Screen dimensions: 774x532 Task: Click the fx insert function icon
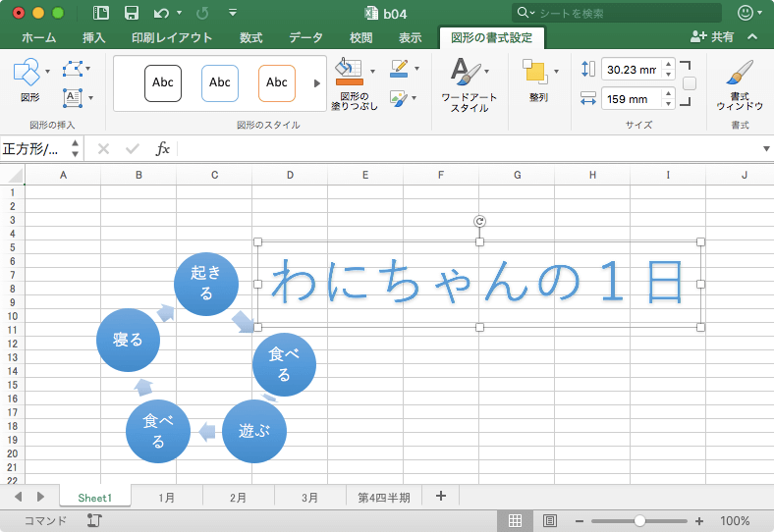(162, 148)
